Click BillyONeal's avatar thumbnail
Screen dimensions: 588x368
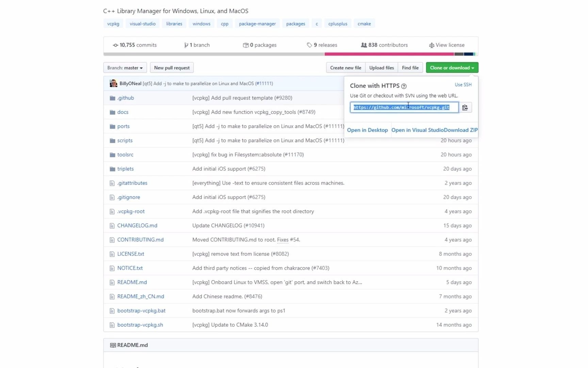tap(113, 83)
